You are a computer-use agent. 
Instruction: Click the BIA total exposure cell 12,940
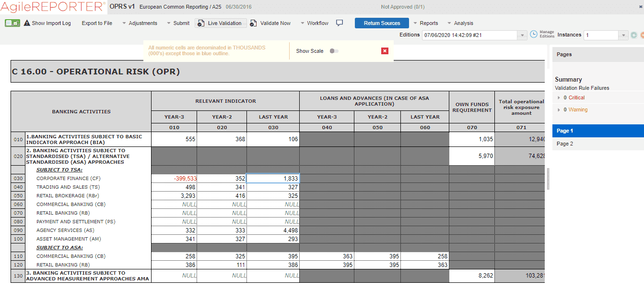520,139
